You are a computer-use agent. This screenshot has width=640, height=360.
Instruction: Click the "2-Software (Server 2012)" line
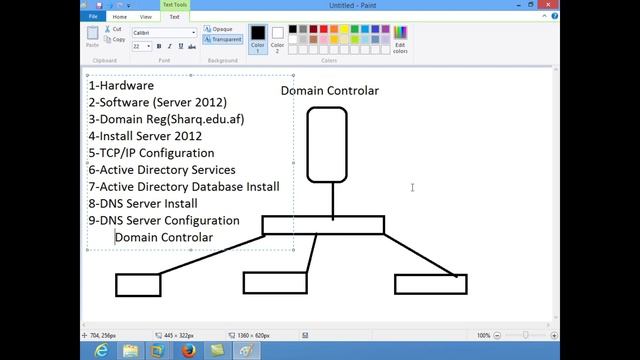pos(158,102)
